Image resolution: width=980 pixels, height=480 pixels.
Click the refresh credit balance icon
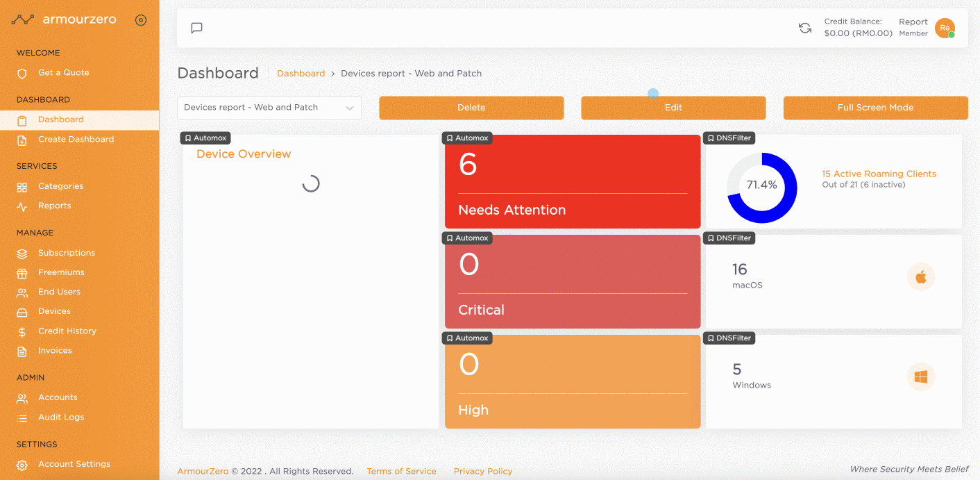pyautogui.click(x=805, y=28)
